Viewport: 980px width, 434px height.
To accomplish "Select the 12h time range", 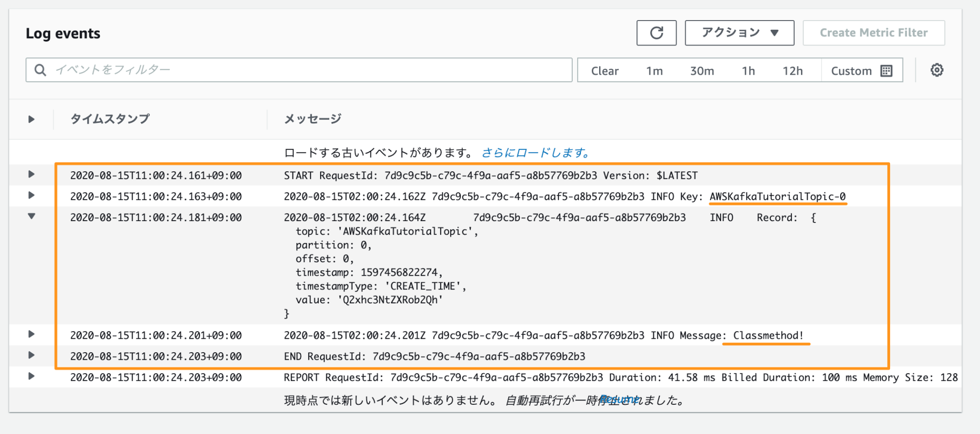I will (793, 70).
